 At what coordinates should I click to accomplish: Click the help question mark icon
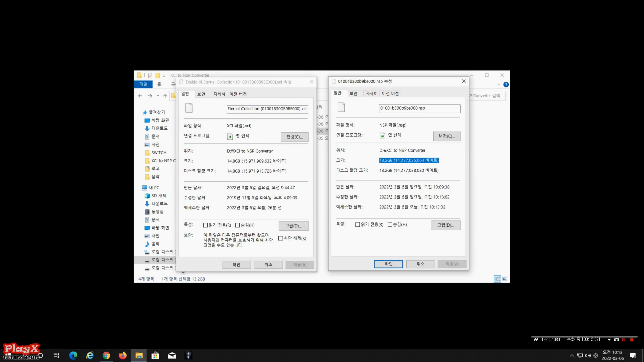[x=506, y=85]
